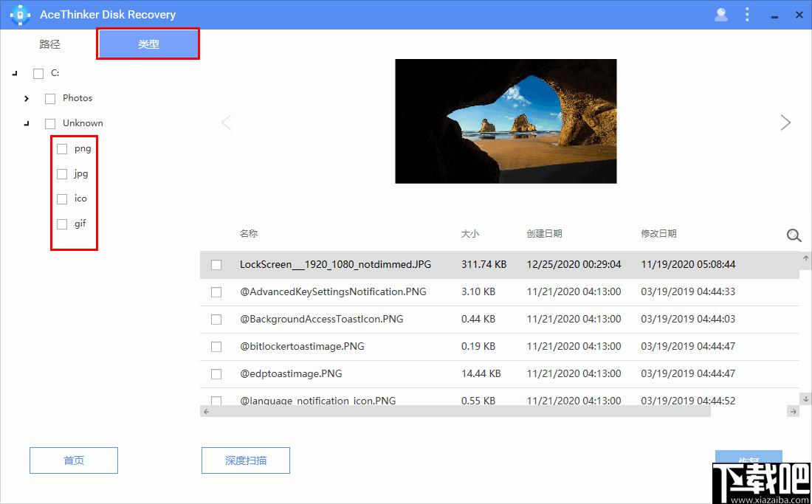Image resolution: width=812 pixels, height=504 pixels.
Task: Select checkbox for LockScreen JPG file
Action: [x=216, y=265]
